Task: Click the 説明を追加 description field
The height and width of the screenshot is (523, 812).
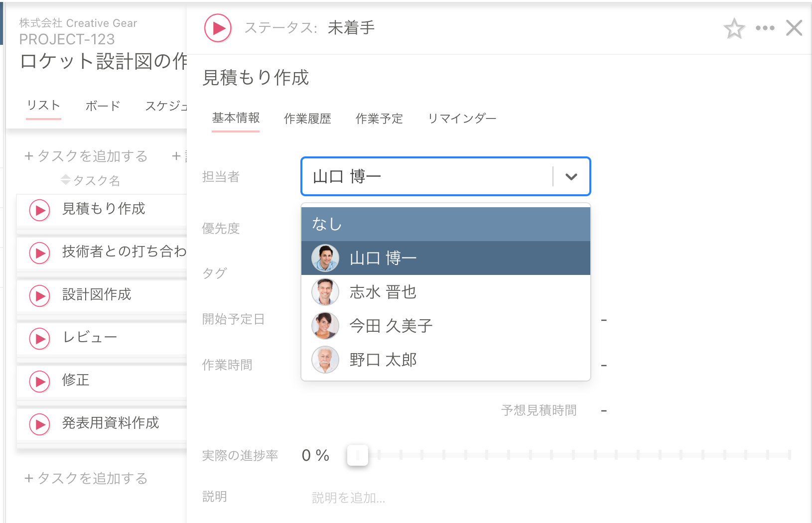Action: 348,497
